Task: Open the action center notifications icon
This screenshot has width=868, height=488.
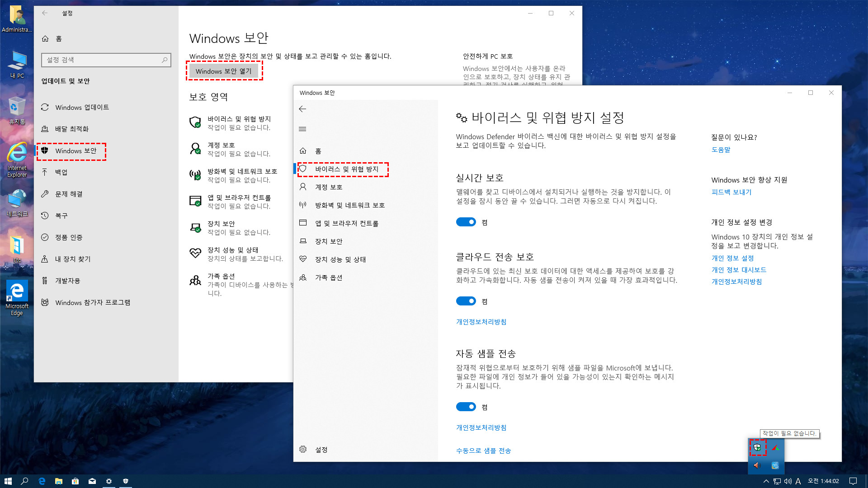Action: pos(853,481)
